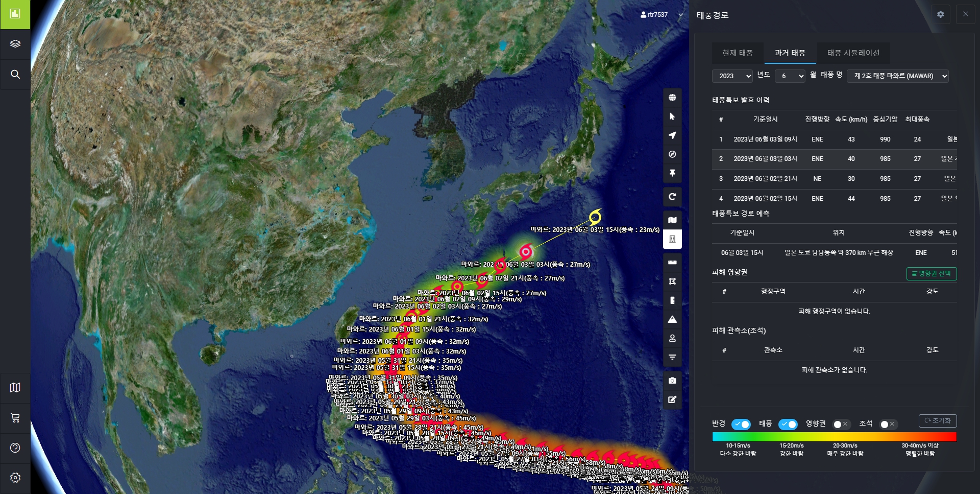Click the mountain terrain icon
The width and height of the screenshot is (980, 494).
tap(672, 319)
